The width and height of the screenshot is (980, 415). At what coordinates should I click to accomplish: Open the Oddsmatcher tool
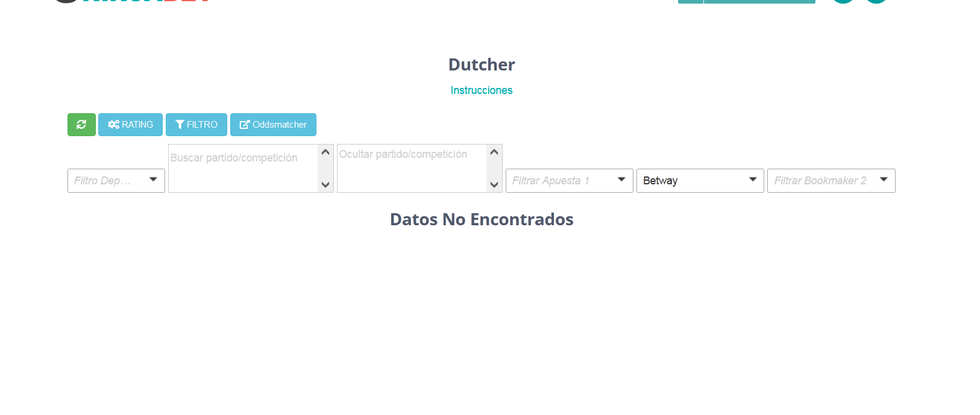pyautogui.click(x=273, y=125)
